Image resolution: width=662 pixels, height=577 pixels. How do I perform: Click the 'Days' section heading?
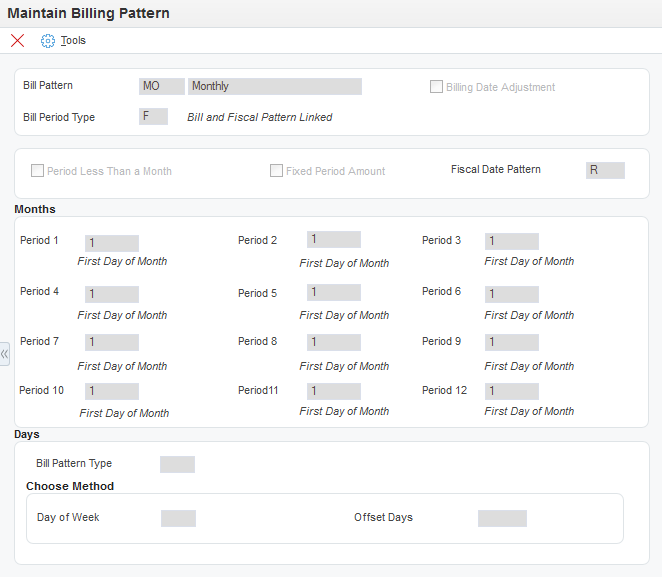tap(27, 434)
